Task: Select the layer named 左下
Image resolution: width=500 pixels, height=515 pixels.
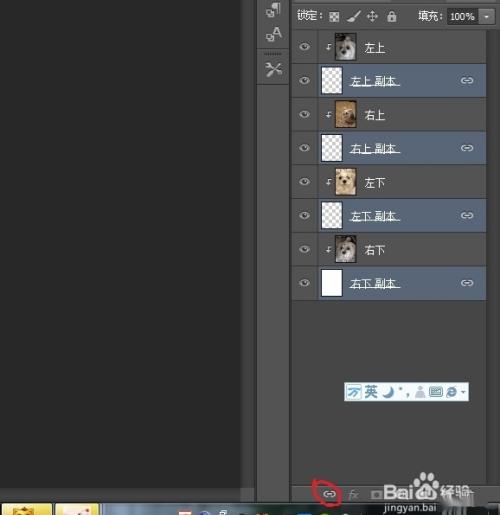Action: click(375, 183)
